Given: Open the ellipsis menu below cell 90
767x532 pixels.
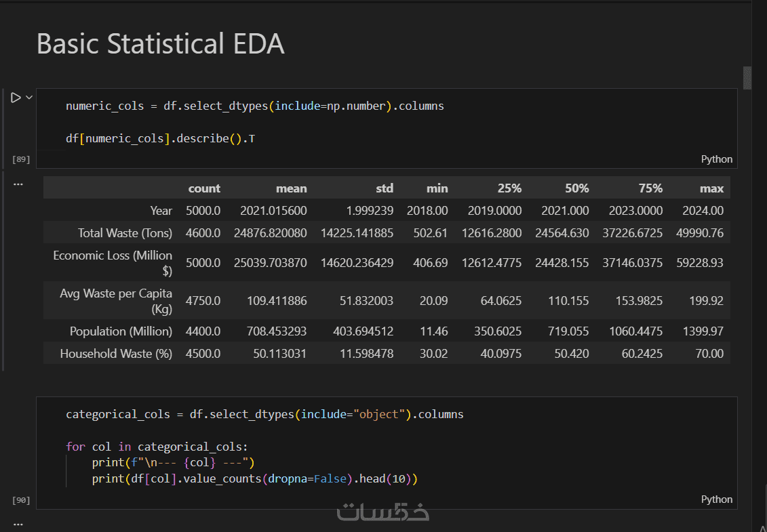Looking at the screenshot, I should pos(18,524).
